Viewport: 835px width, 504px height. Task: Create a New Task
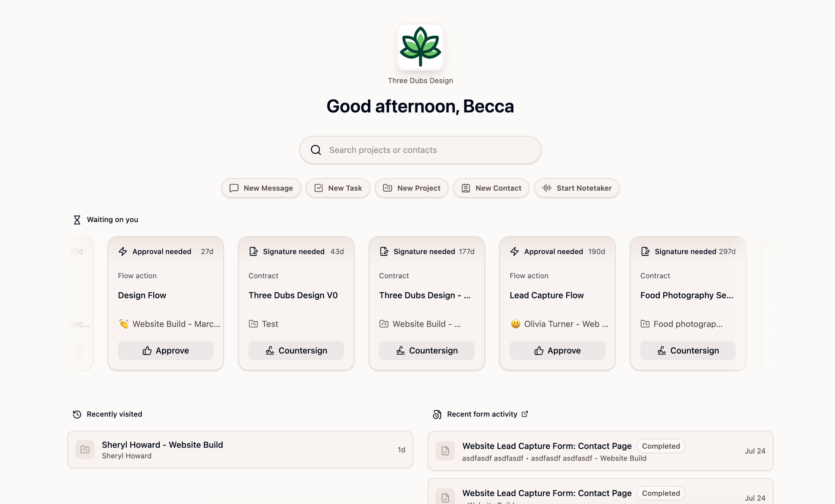(x=338, y=188)
